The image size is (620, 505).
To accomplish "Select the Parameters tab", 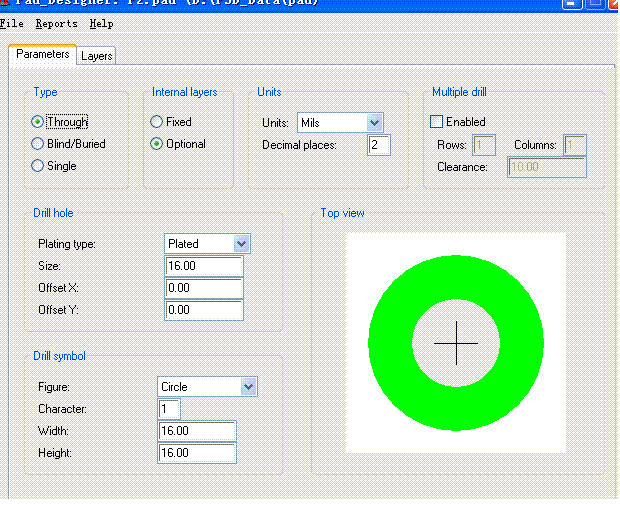I will [x=43, y=55].
